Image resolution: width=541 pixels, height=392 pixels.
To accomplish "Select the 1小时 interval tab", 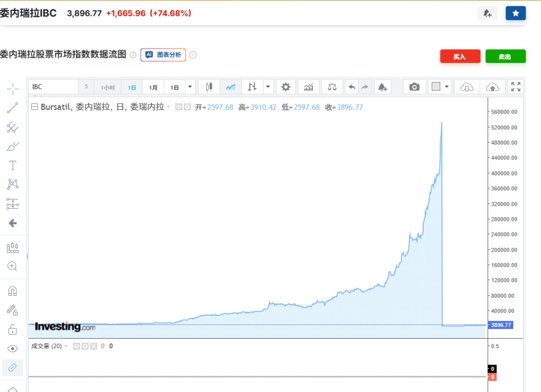I will 108,87.
